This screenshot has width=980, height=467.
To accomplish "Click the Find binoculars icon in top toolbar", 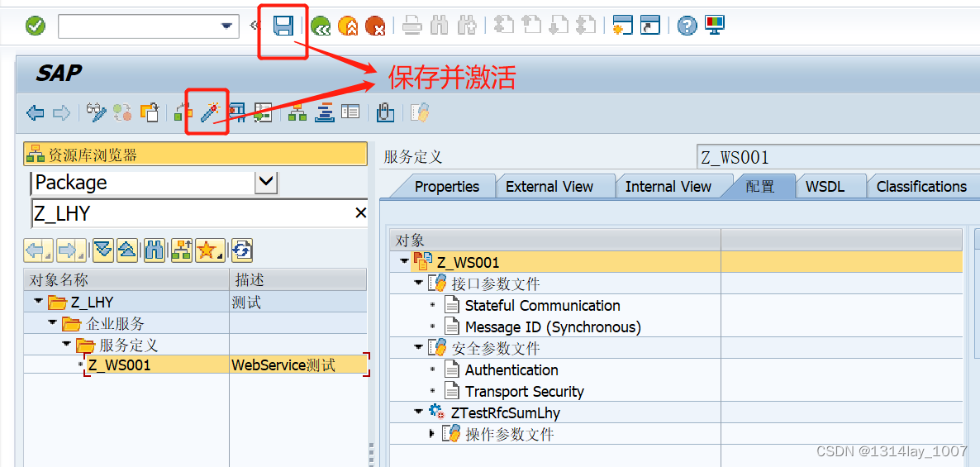I will click(440, 26).
